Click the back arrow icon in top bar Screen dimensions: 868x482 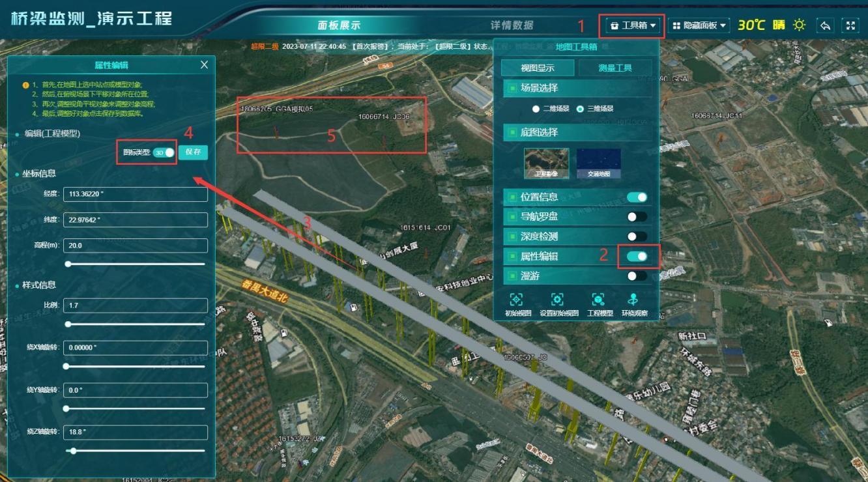[825, 25]
